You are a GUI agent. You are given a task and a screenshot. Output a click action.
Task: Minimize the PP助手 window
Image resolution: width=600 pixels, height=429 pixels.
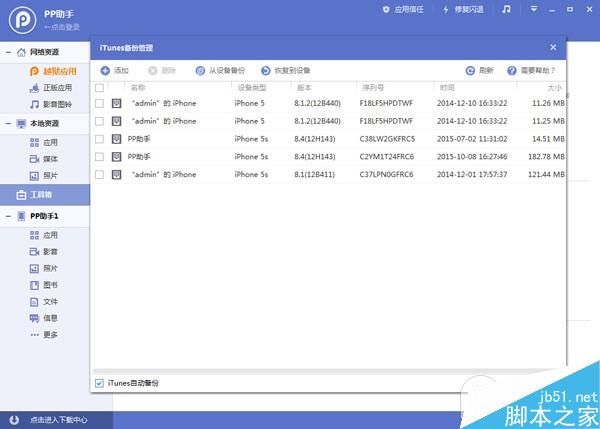(x=552, y=10)
